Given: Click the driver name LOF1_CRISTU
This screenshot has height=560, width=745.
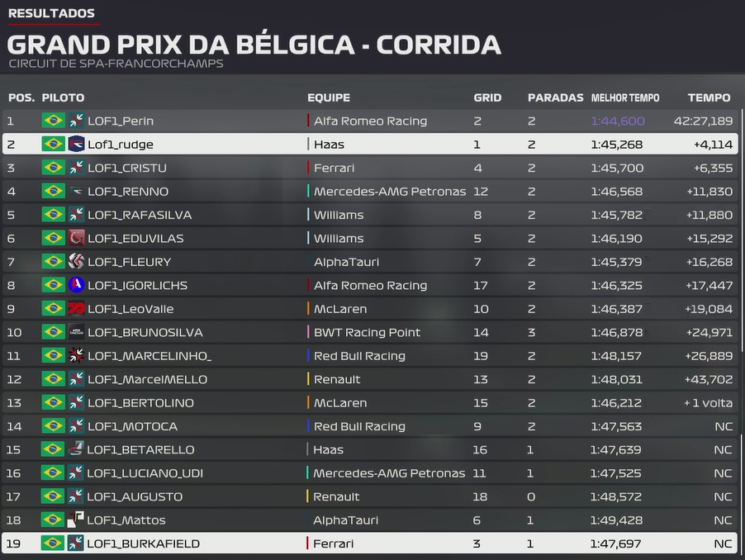Looking at the screenshot, I should point(127,168).
